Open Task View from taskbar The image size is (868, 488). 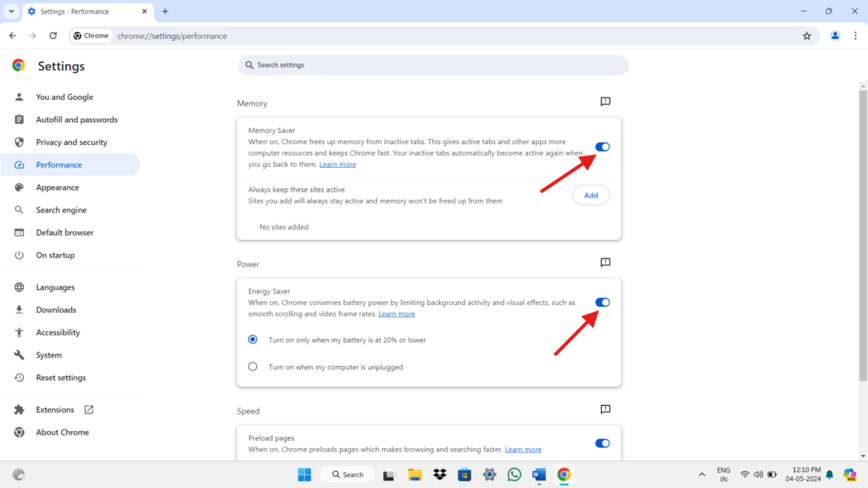[388, 474]
